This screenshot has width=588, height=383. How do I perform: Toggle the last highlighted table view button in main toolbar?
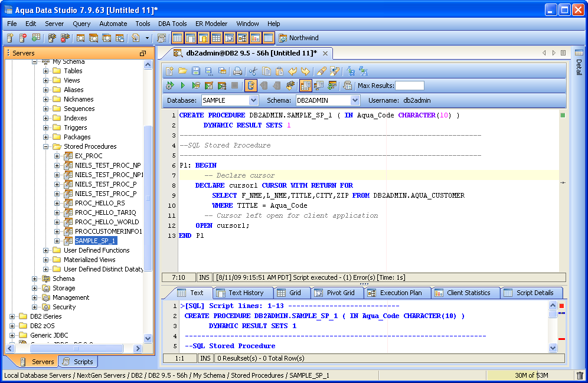268,38
